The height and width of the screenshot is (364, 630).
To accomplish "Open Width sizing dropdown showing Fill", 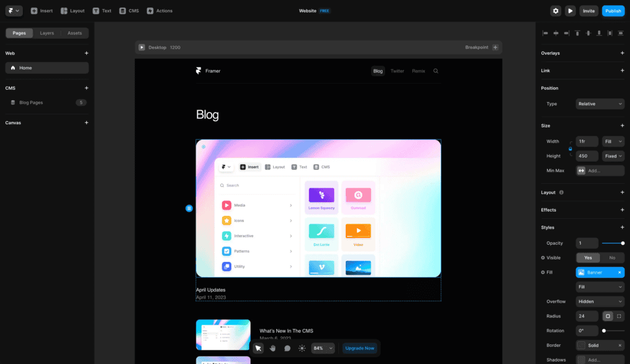I will tap(613, 141).
